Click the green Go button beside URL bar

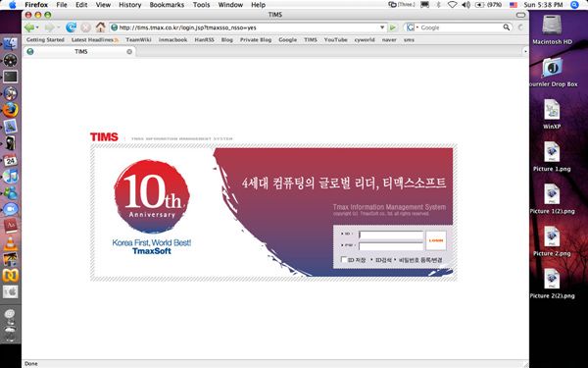point(393,27)
